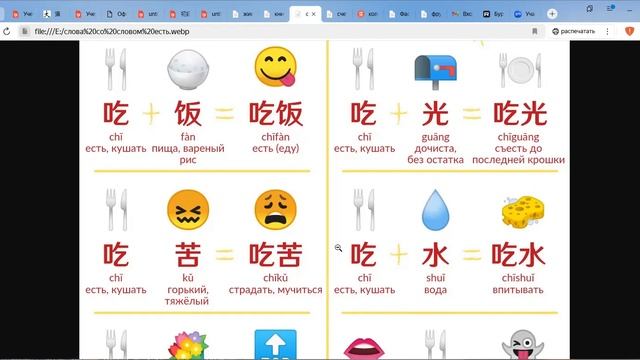Click the translation вода
640x360 pixels.
[x=436, y=290]
